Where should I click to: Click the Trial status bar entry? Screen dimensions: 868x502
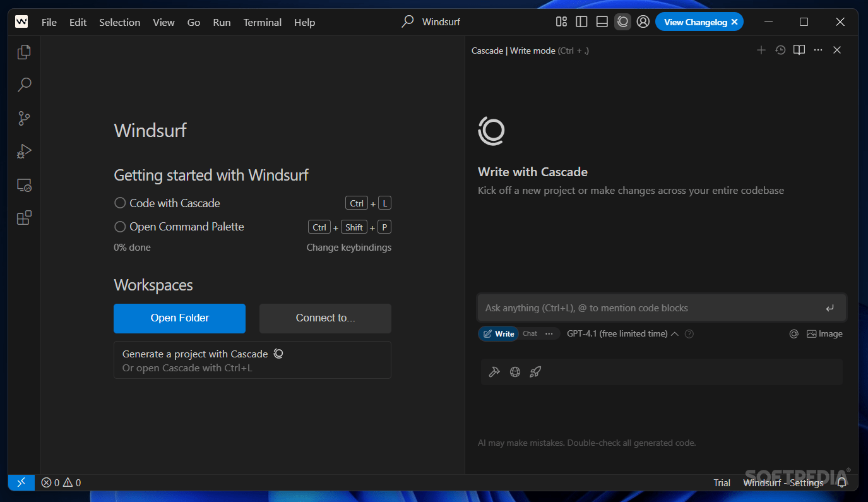tap(722, 482)
